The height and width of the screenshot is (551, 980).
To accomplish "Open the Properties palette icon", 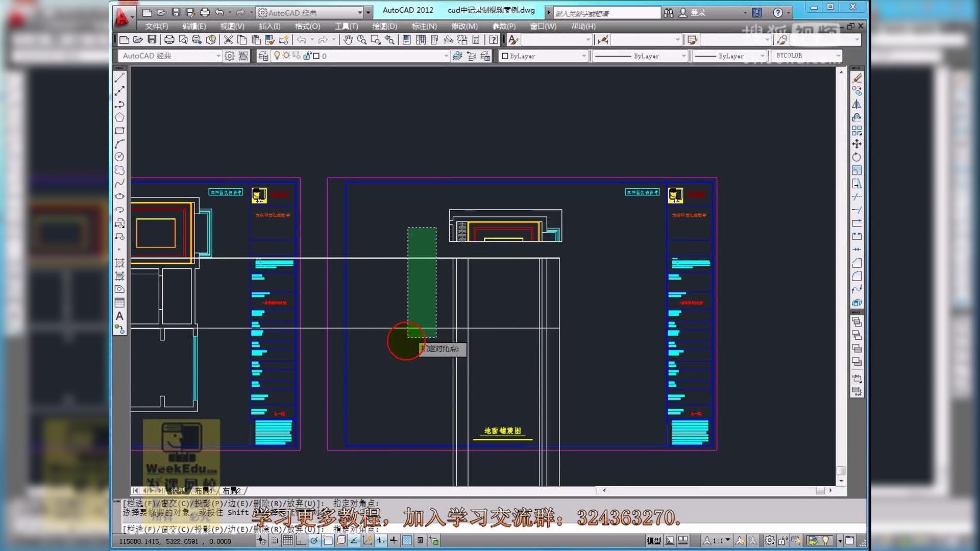I will point(407,40).
